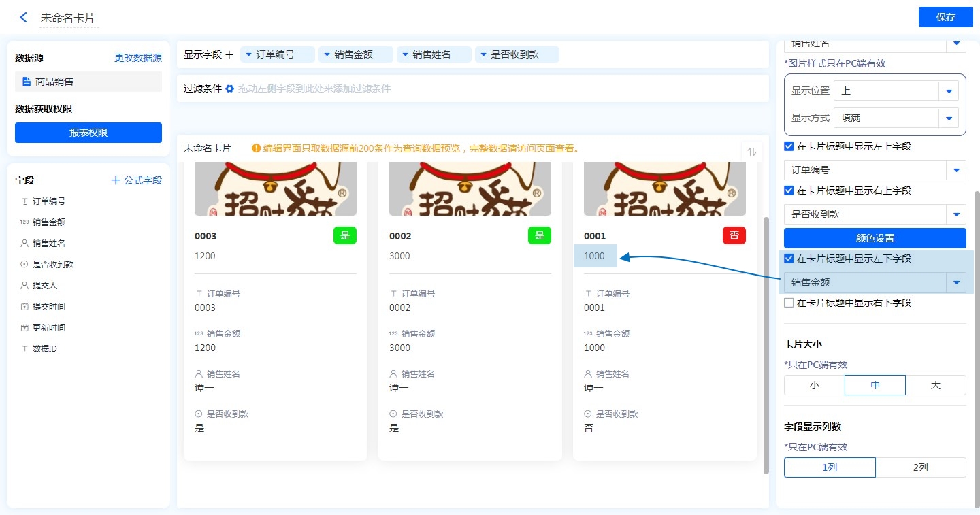This screenshot has height=515, width=980.
Task: Click the 更改数据源 link
Action: pyautogui.click(x=138, y=58)
